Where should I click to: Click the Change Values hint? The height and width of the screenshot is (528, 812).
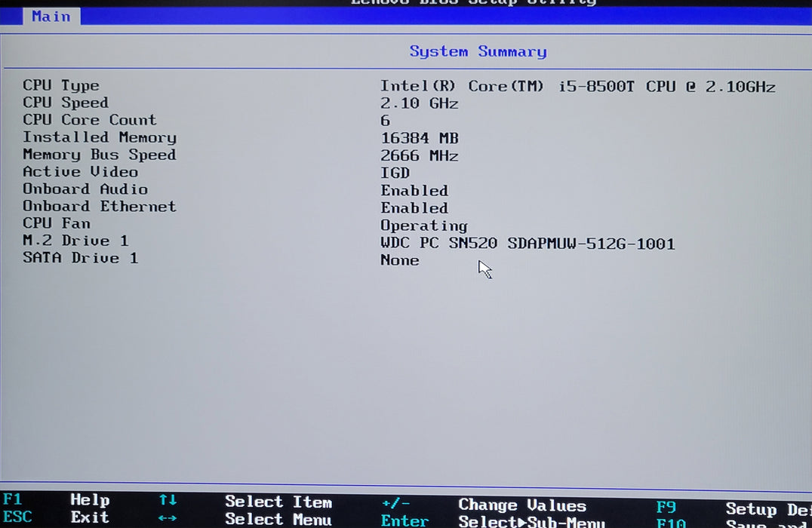[522, 505]
